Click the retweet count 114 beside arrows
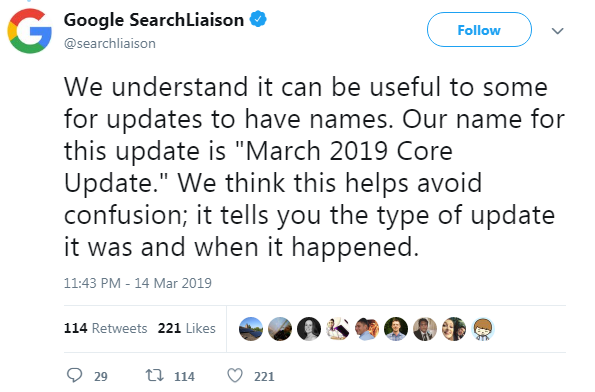This screenshot has width=595, height=392. pyautogui.click(x=184, y=376)
